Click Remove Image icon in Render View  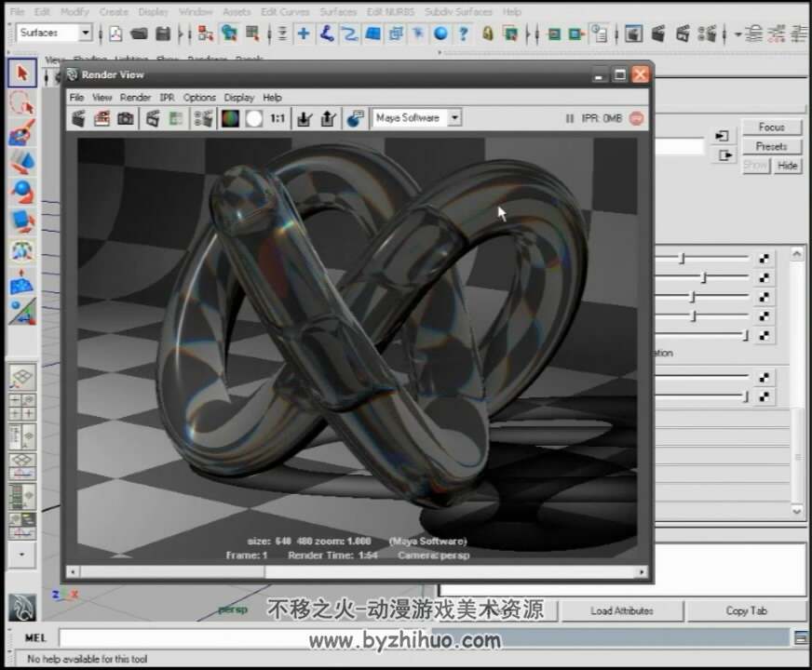329,119
